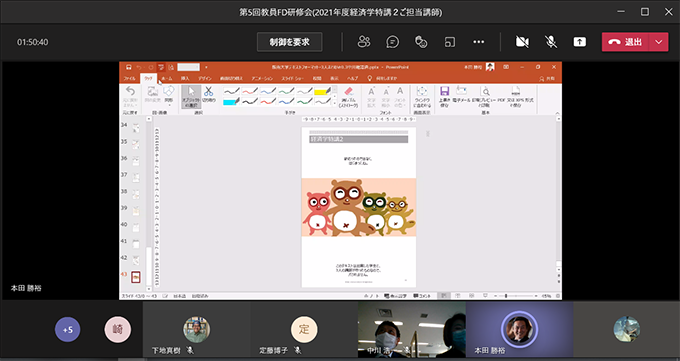Unmute the microphone in Teams
This screenshot has height=361, width=680.
[x=551, y=42]
